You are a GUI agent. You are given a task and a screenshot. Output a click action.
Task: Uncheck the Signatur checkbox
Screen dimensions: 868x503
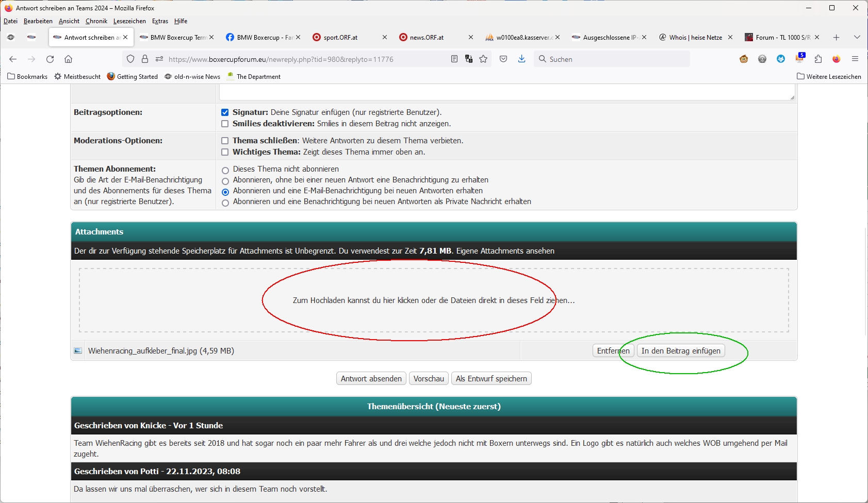point(225,112)
